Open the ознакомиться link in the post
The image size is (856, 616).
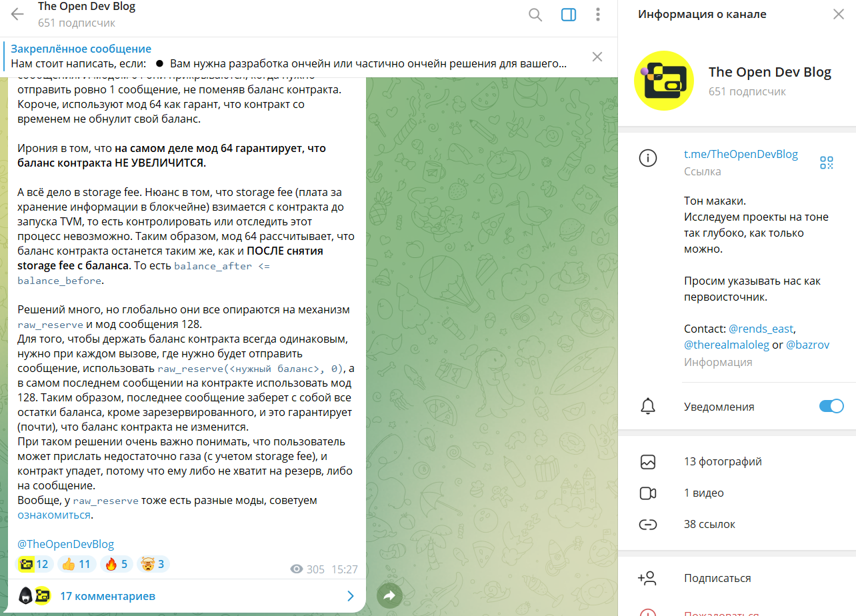[54, 515]
